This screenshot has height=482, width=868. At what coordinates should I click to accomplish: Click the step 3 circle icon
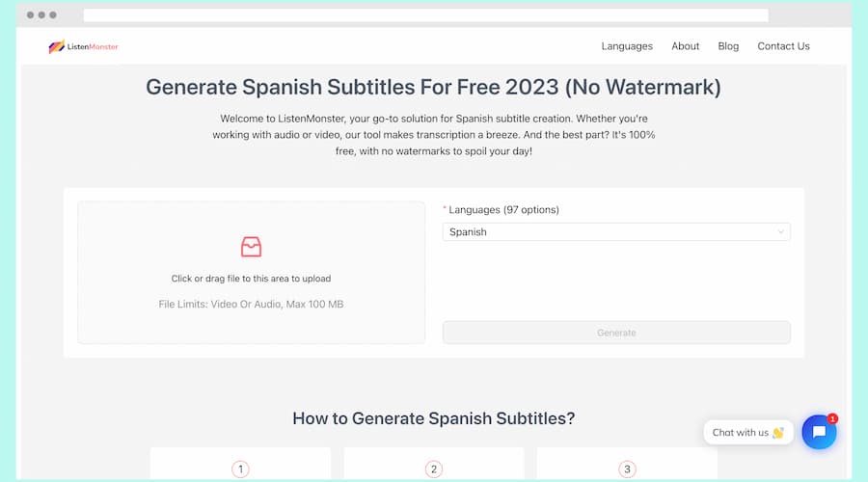[627, 469]
